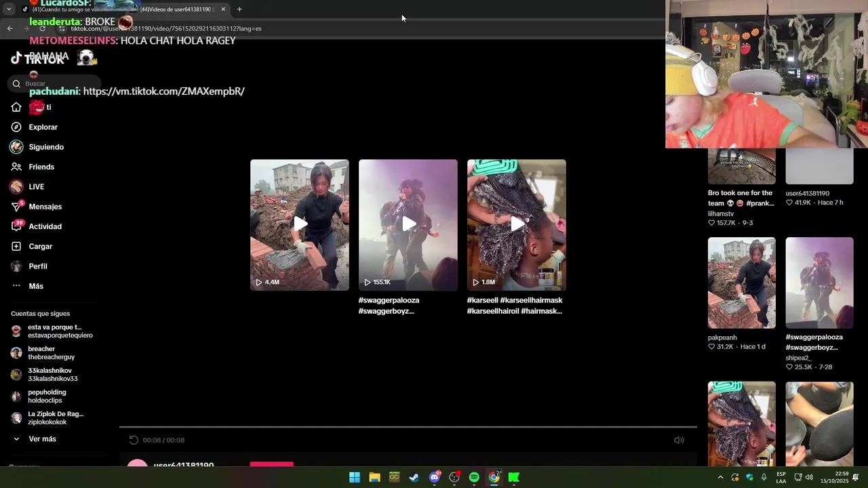
Task: Open Mensajes inbox
Action: coord(45,207)
